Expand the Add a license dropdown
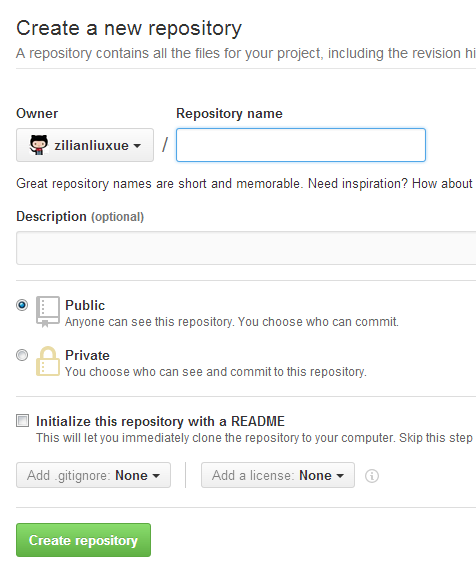The height and width of the screenshot is (564, 476). tap(278, 475)
